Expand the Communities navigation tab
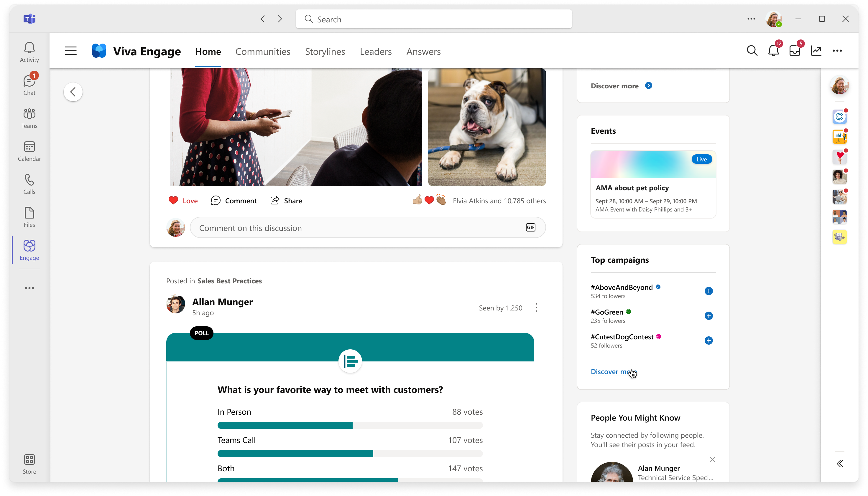Screen dimensions: 868x496 pyautogui.click(x=263, y=51)
